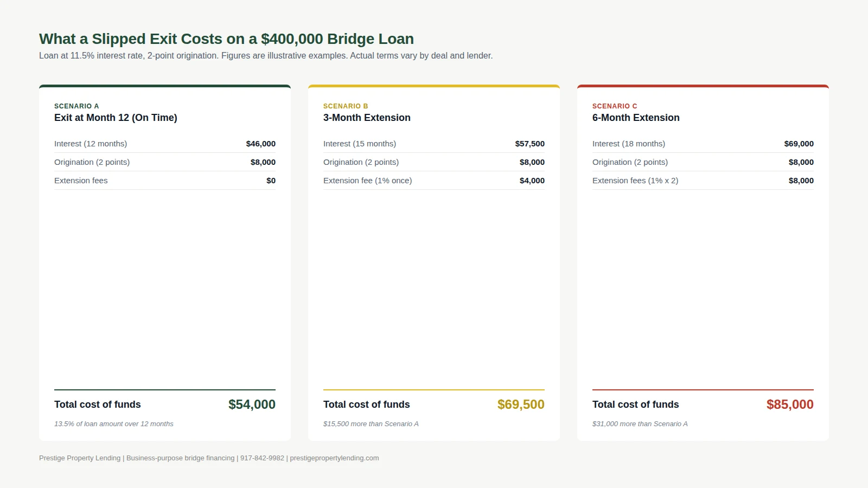The image size is (868, 488).
Task: Select the 'SCENARIO B' label
Action: pyautogui.click(x=346, y=106)
